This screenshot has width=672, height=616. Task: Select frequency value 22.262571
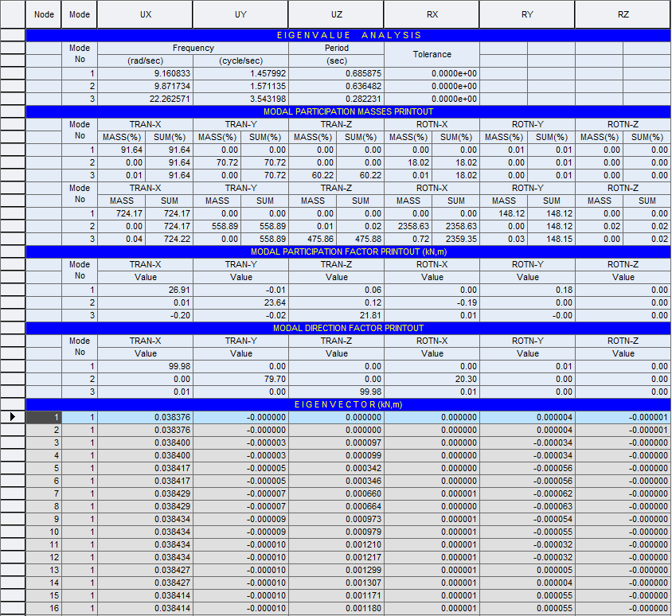(x=145, y=99)
